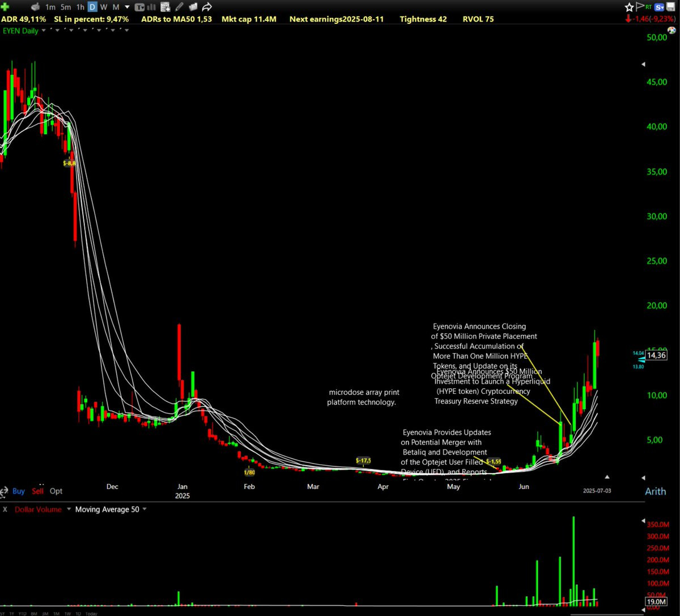Image resolution: width=680 pixels, height=616 pixels.
Task: Select the pencil drawing tool icon
Action: [179, 7]
